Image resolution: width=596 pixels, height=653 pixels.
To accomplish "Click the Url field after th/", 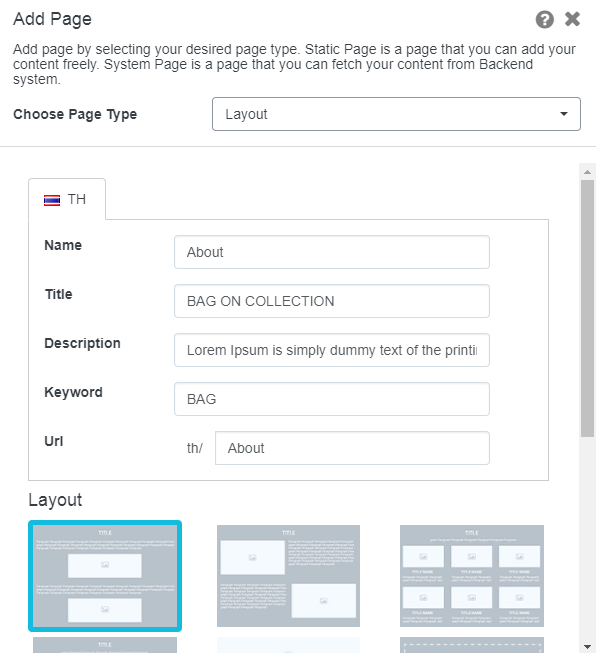I will [352, 448].
